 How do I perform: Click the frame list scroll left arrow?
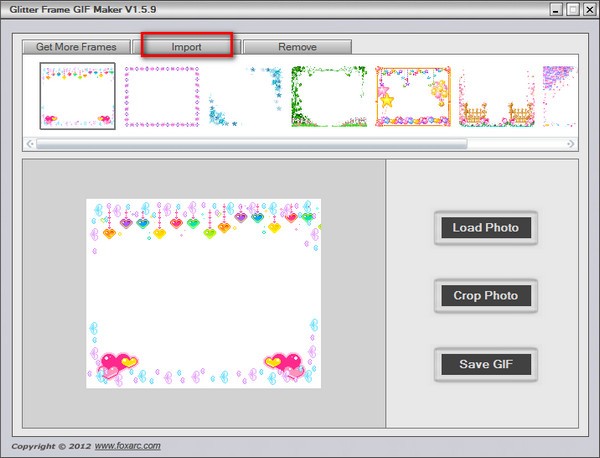(30, 144)
